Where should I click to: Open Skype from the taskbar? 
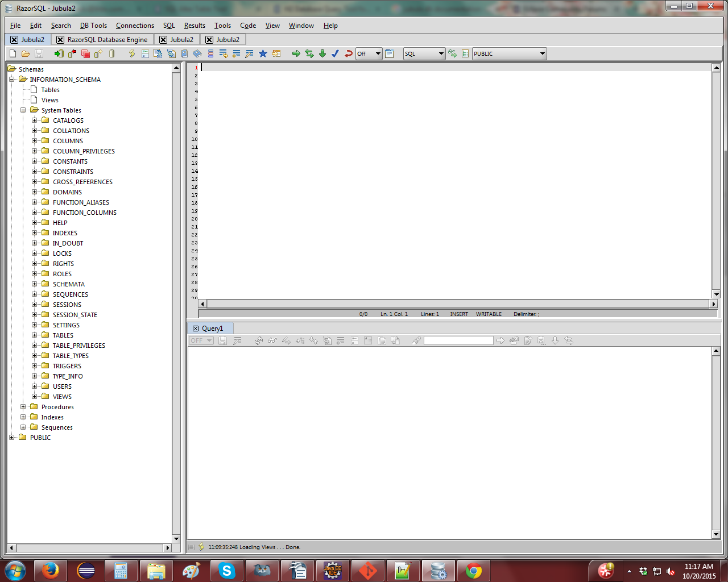coord(226,570)
